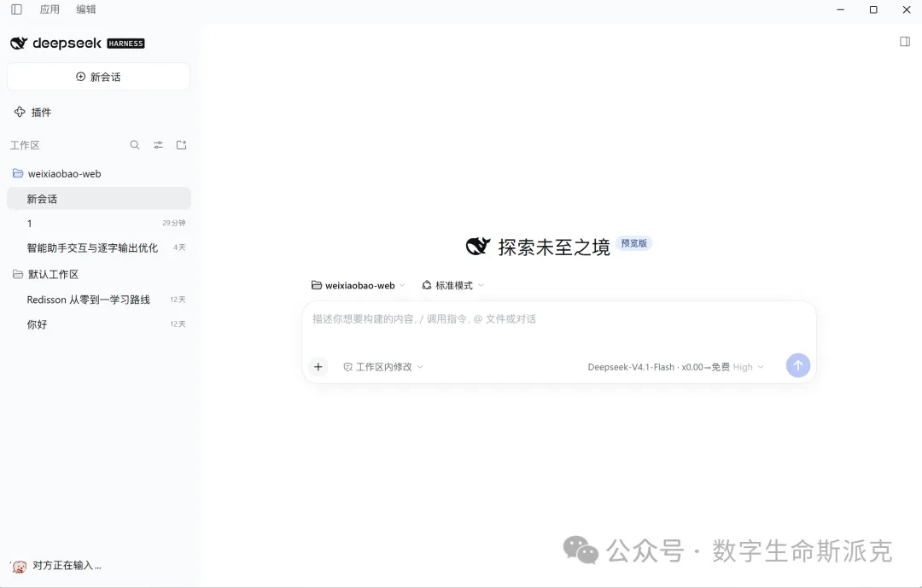Open the conversation named 1
Viewport: 922px width, 588px height.
point(99,224)
